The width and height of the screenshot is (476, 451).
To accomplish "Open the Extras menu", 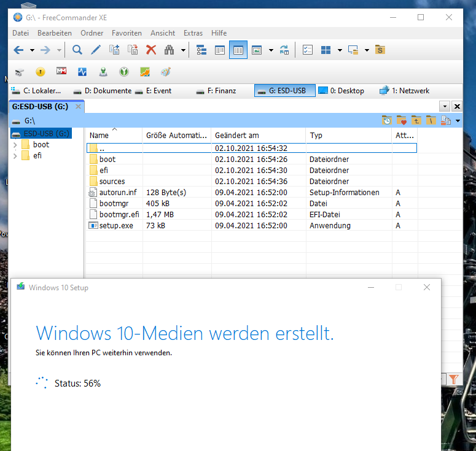I will coord(193,33).
